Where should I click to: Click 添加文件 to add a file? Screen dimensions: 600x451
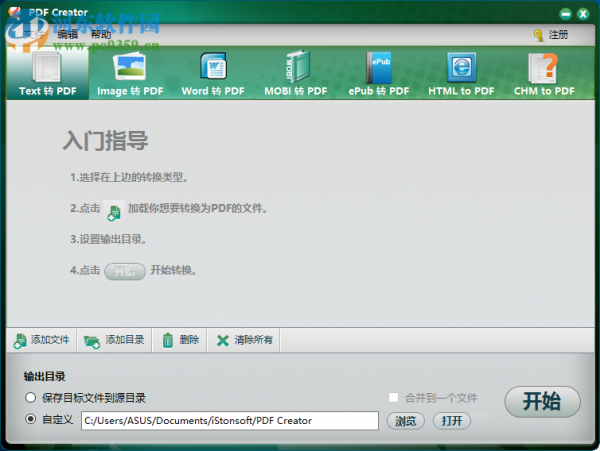tap(42, 340)
